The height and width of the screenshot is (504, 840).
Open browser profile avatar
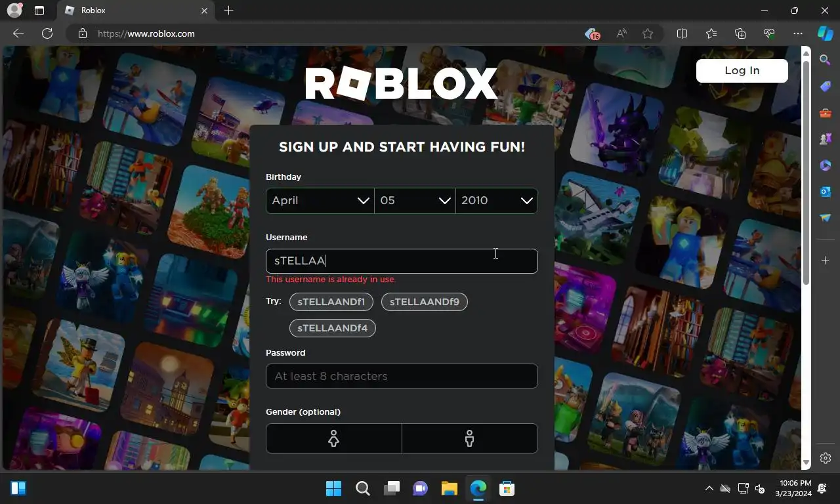14,10
